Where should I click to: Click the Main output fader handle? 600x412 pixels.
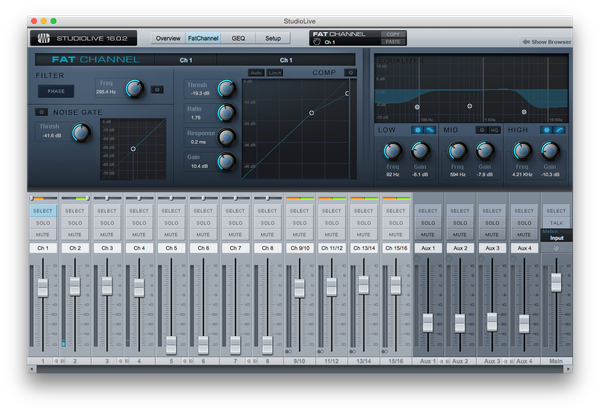coord(556,282)
